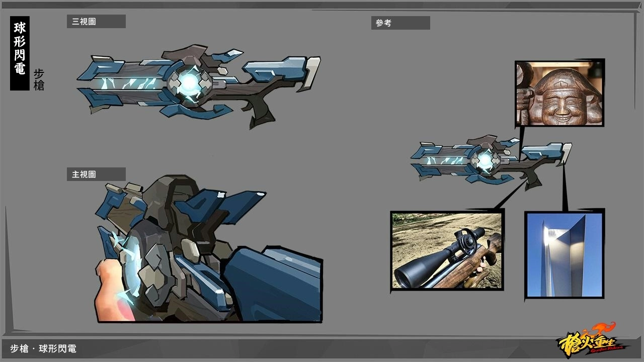
Task: Click the 步槍 vertical text beside the title
Action: pyautogui.click(x=39, y=79)
